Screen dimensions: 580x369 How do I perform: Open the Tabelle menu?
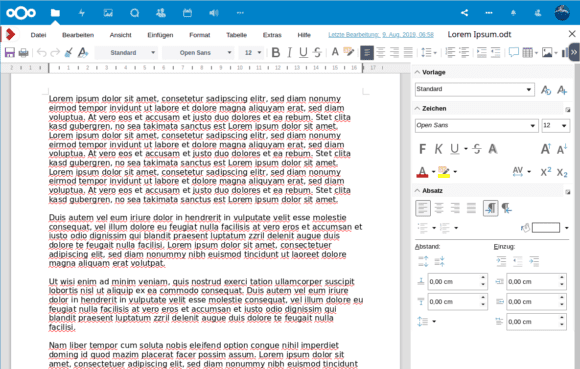pyautogui.click(x=237, y=35)
